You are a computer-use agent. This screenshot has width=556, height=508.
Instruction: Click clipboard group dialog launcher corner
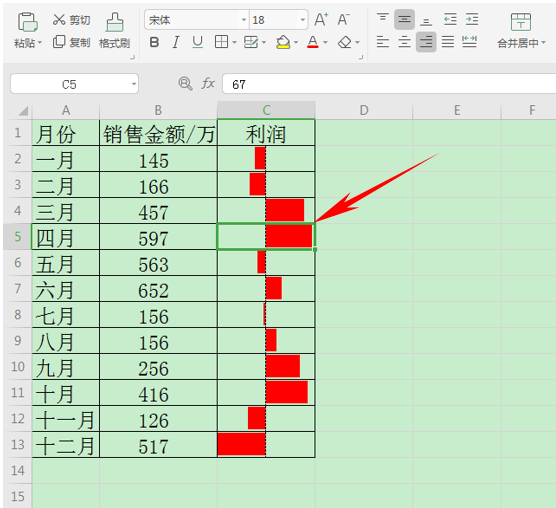132,57
